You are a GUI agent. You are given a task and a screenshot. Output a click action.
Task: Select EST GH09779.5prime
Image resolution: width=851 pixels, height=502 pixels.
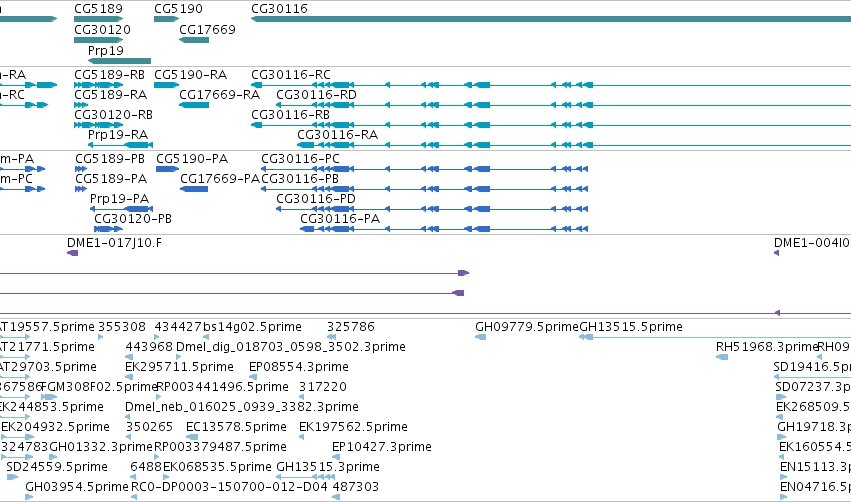pyautogui.click(x=526, y=327)
